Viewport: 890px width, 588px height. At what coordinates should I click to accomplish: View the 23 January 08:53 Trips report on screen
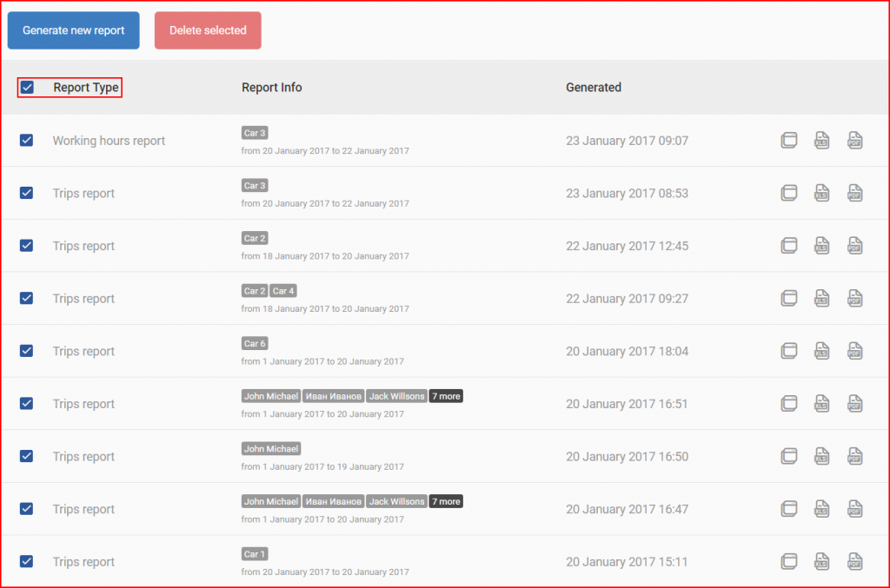[789, 193]
